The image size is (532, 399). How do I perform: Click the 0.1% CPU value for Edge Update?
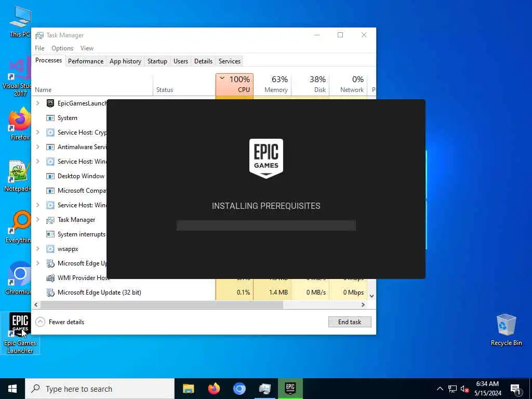(x=234, y=292)
